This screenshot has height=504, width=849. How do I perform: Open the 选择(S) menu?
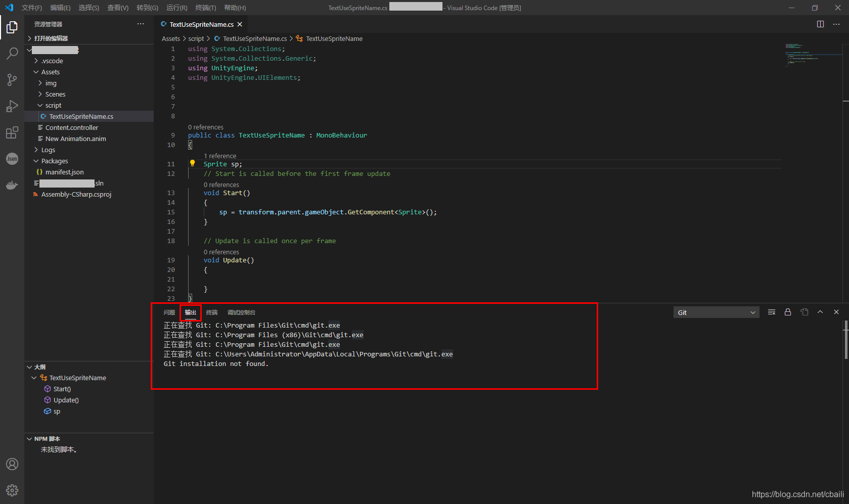(x=89, y=8)
